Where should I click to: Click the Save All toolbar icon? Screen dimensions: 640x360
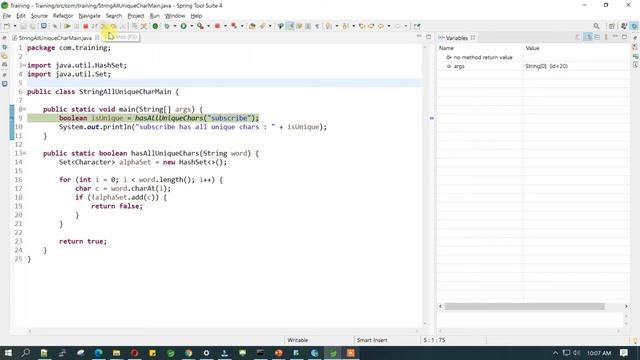[32, 26]
